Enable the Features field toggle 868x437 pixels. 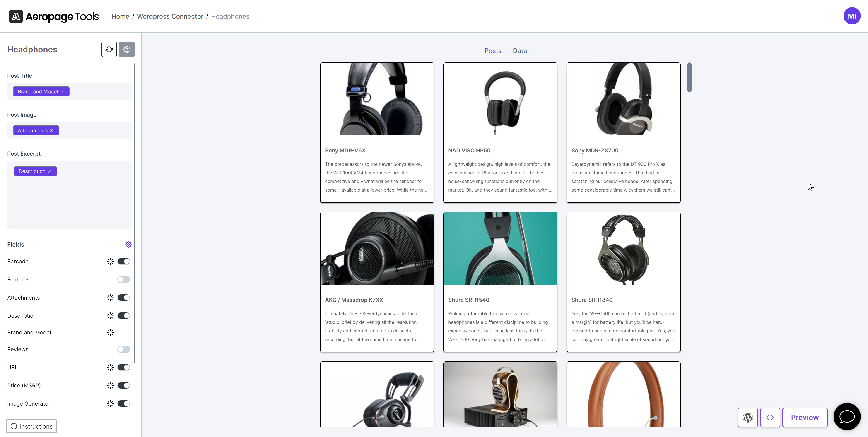pos(124,279)
